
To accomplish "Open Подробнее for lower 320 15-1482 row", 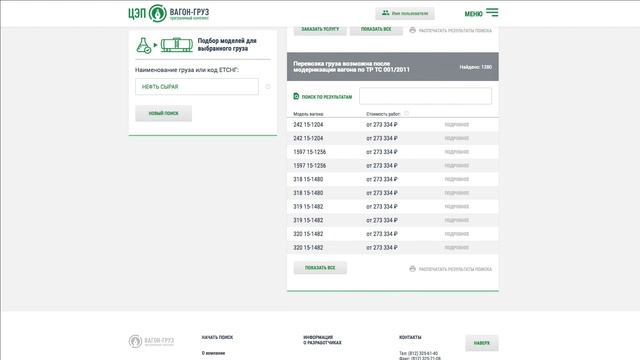I will (x=457, y=248).
